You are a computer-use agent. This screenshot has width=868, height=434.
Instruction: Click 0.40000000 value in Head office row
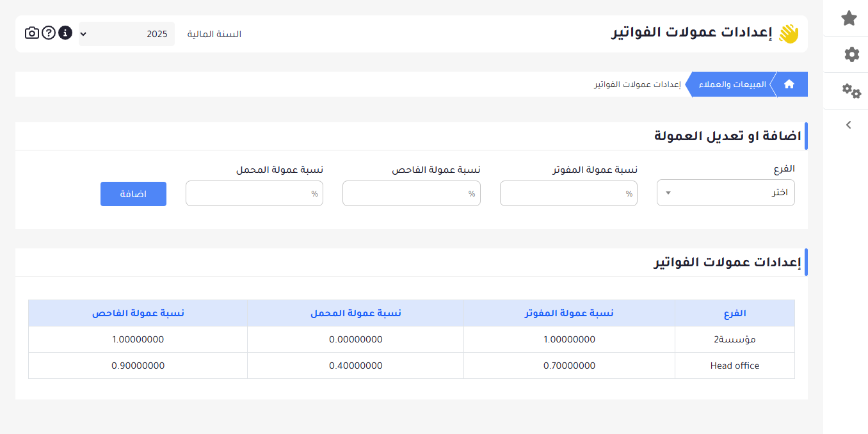(356, 366)
